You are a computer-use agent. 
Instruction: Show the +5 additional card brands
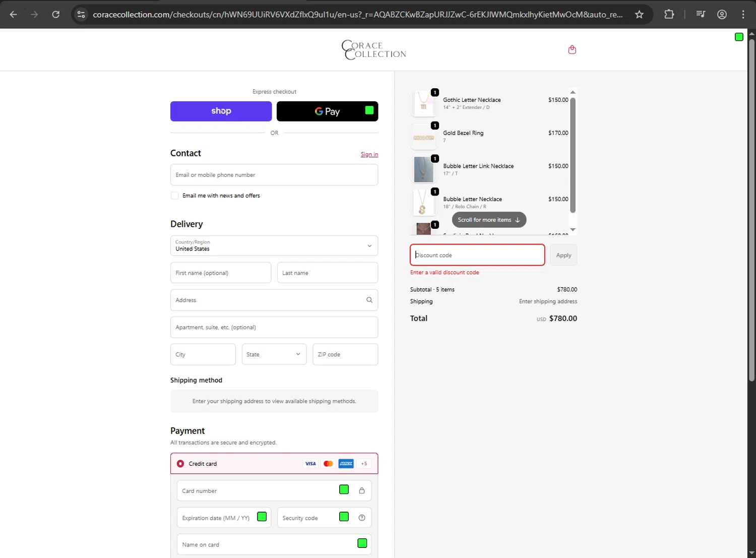[364, 464]
